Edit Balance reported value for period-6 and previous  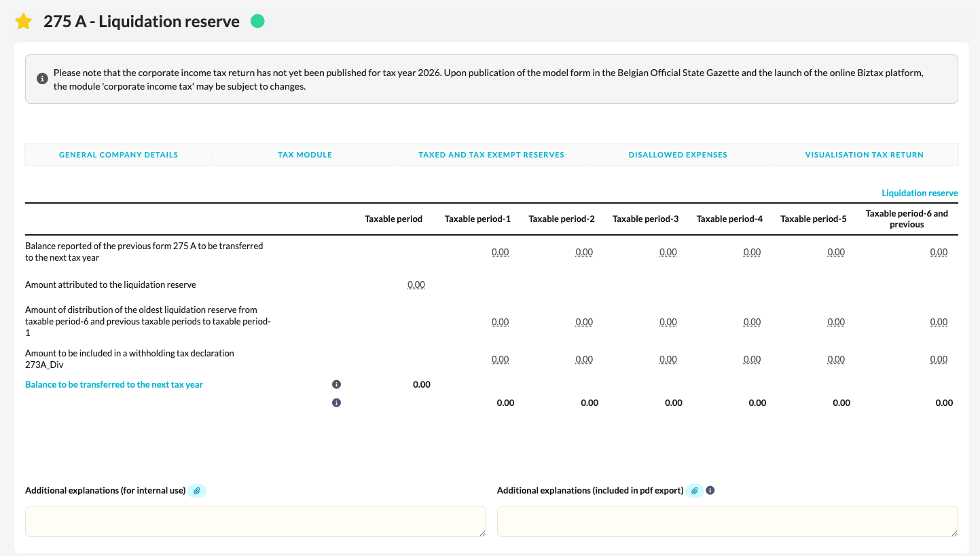point(939,252)
